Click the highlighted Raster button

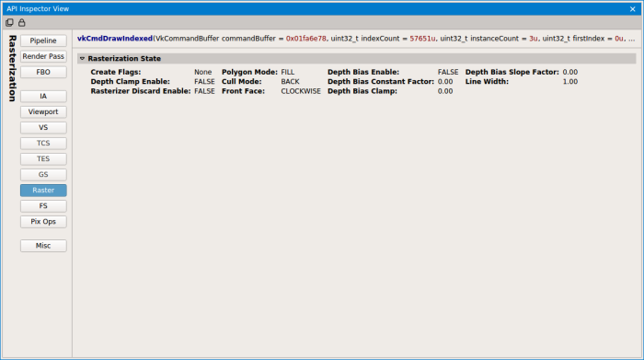click(43, 191)
